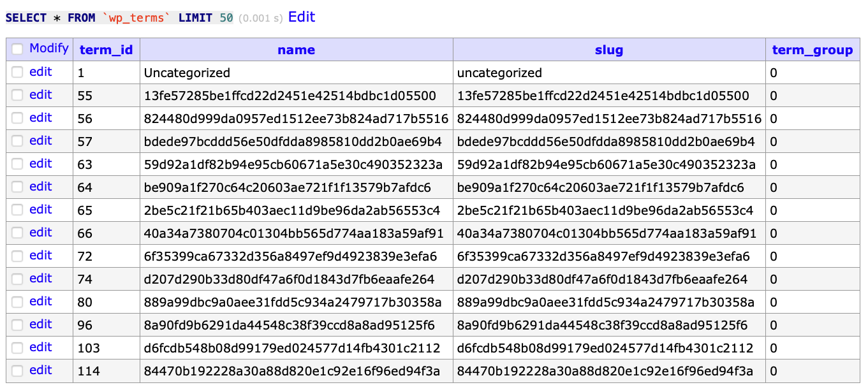Image resolution: width=868 pixels, height=392 pixels.
Task: Open the edit link for term_id 114
Action: coord(40,370)
